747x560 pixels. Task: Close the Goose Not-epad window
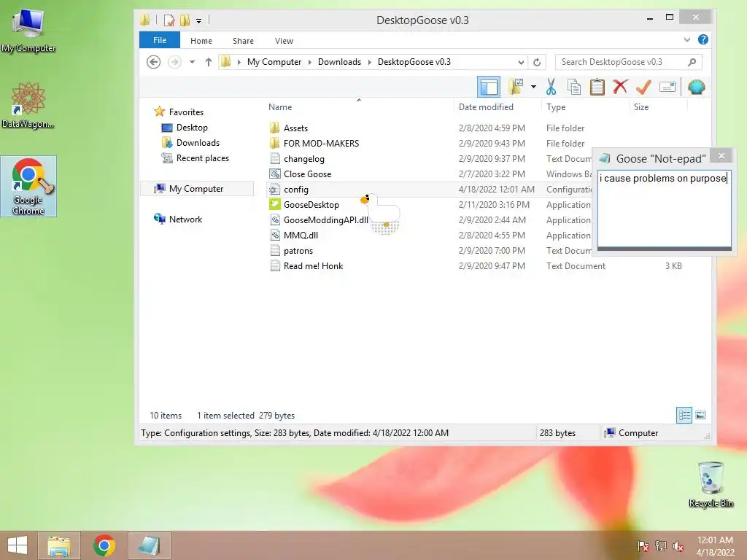(x=721, y=156)
